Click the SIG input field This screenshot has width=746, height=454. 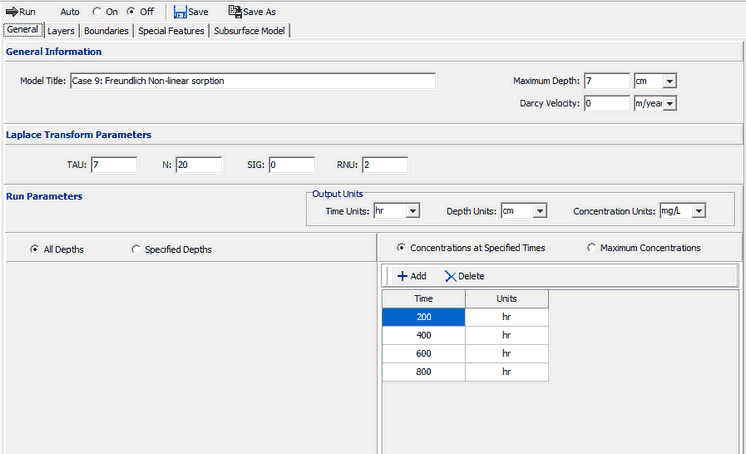[292, 165]
